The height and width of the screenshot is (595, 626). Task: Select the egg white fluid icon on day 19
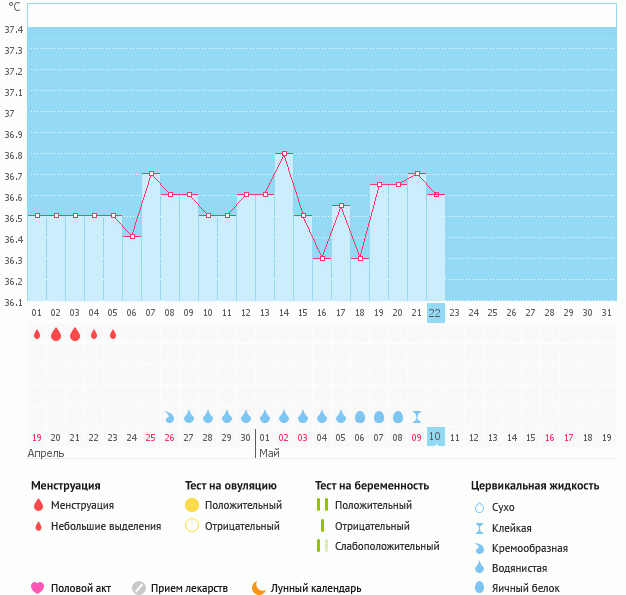[x=379, y=416]
